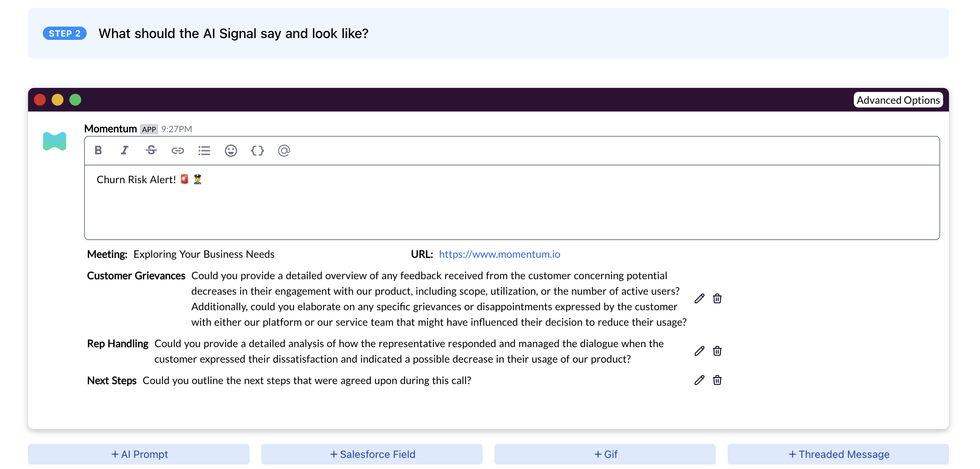Image resolution: width=980 pixels, height=469 pixels.
Task: Add a Salesforce Field
Action: point(372,454)
